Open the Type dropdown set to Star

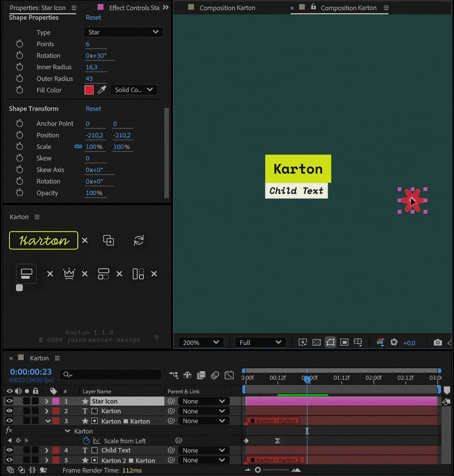click(x=123, y=32)
